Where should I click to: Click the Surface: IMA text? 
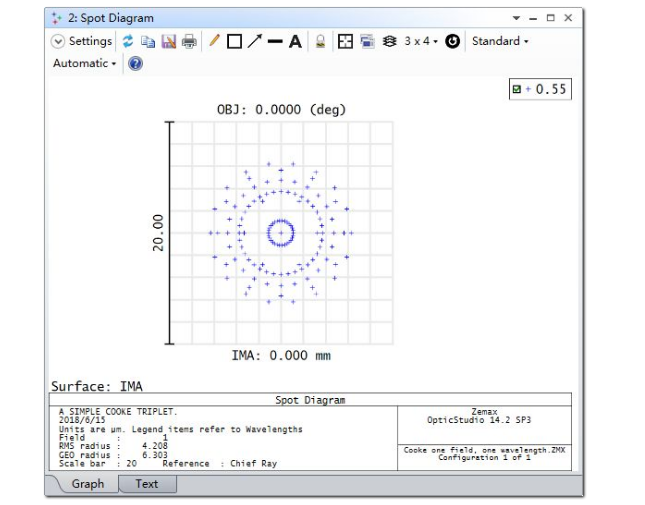pyautogui.click(x=97, y=386)
